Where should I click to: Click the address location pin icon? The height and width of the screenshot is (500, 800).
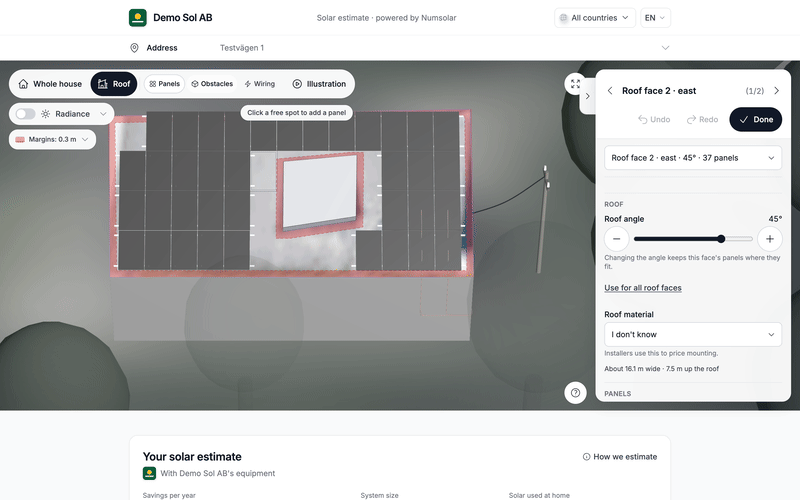[134, 48]
